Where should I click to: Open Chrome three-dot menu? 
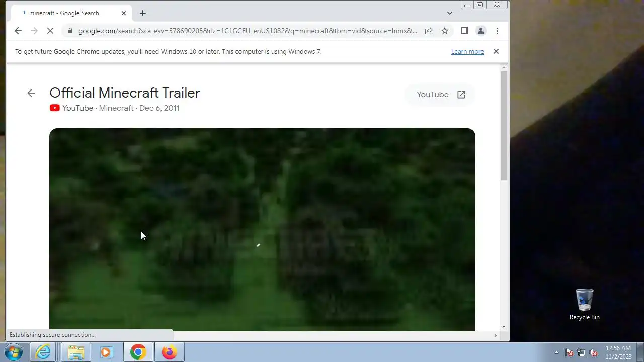point(497,31)
